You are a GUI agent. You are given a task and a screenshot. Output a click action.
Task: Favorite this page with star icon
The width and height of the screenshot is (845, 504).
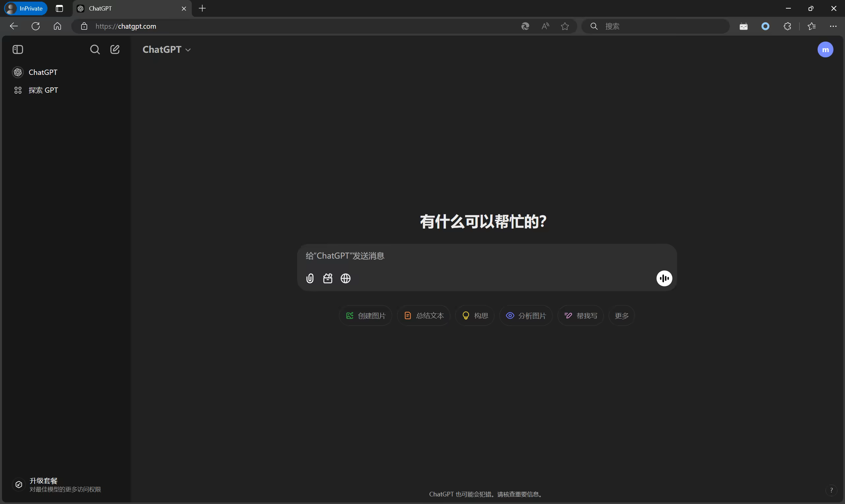[x=565, y=26]
